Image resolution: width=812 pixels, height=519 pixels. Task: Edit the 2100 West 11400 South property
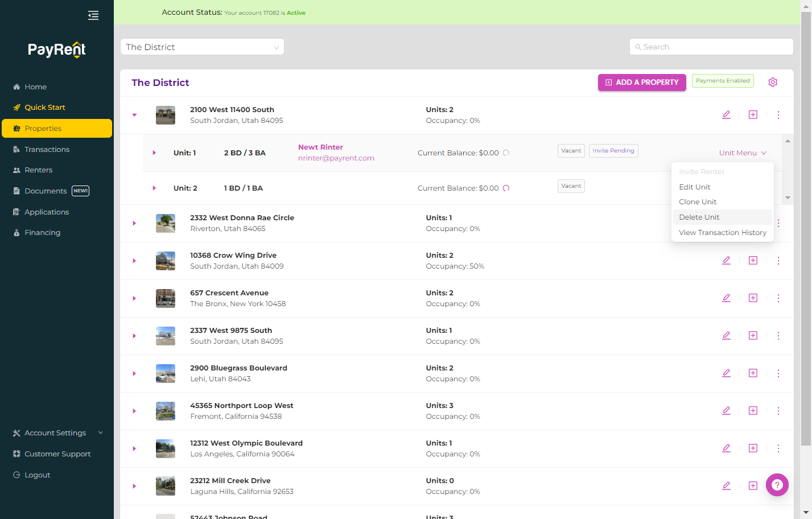click(726, 115)
